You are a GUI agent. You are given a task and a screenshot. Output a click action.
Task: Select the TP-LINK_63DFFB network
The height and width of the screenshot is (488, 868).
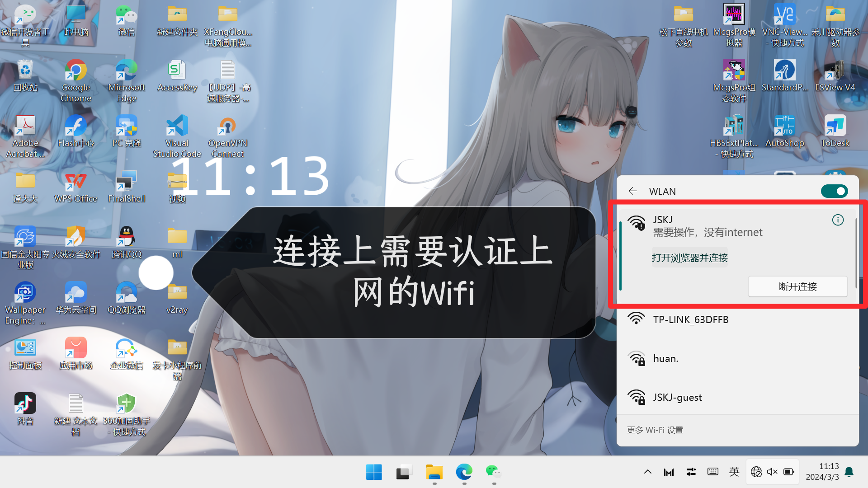737,319
